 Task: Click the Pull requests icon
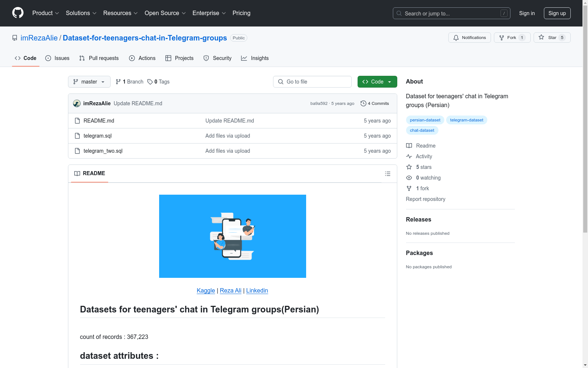point(82,58)
